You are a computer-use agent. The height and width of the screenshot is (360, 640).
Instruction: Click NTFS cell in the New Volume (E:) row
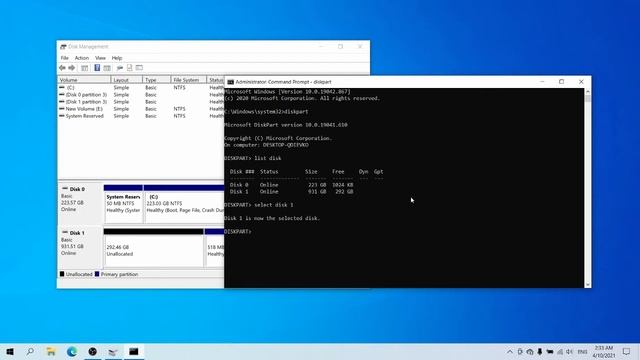click(179, 109)
